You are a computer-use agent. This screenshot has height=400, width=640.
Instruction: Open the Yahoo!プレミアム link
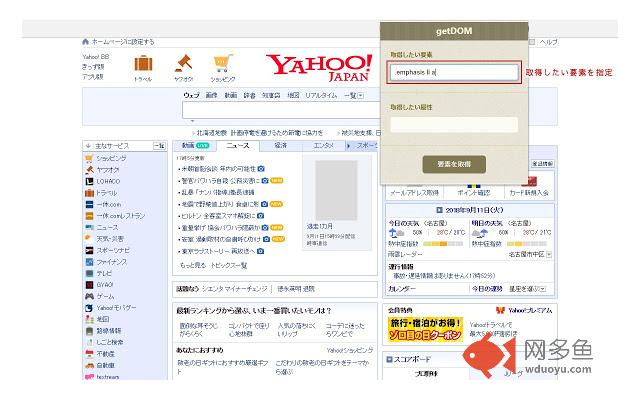click(530, 311)
